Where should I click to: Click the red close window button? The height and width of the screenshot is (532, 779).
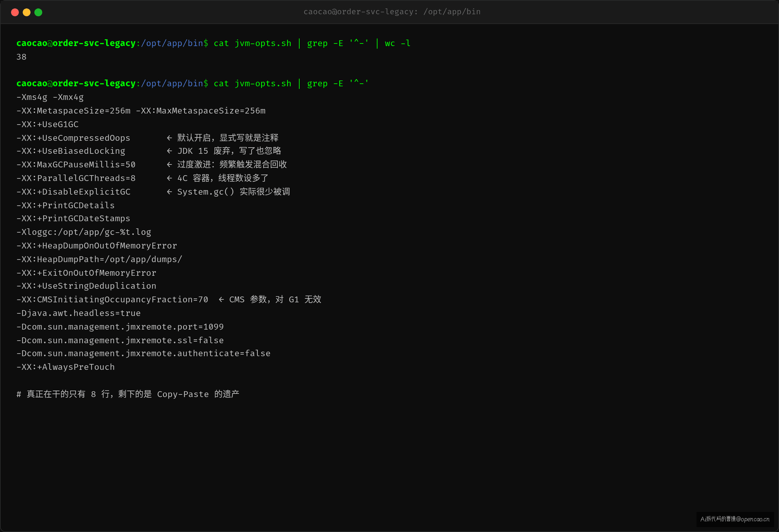coord(15,12)
